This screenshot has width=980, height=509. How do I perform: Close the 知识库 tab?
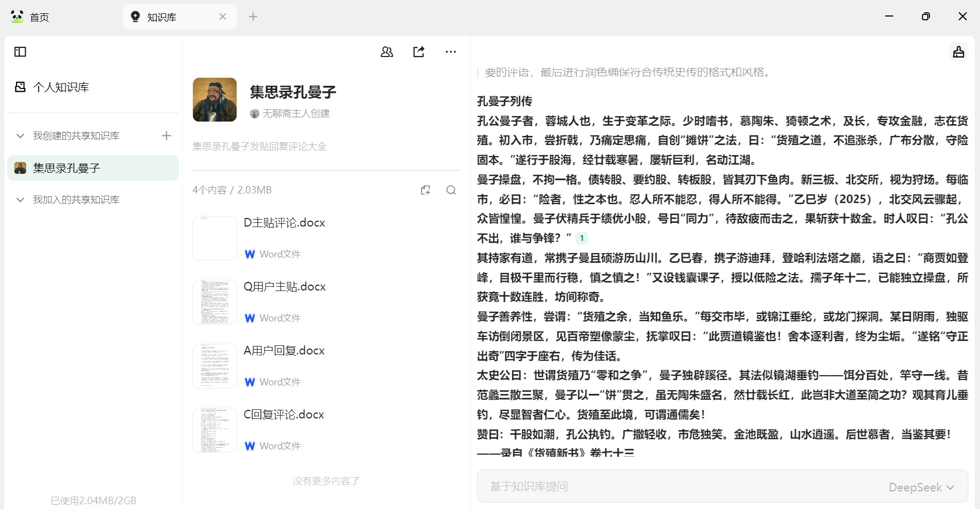click(x=223, y=17)
